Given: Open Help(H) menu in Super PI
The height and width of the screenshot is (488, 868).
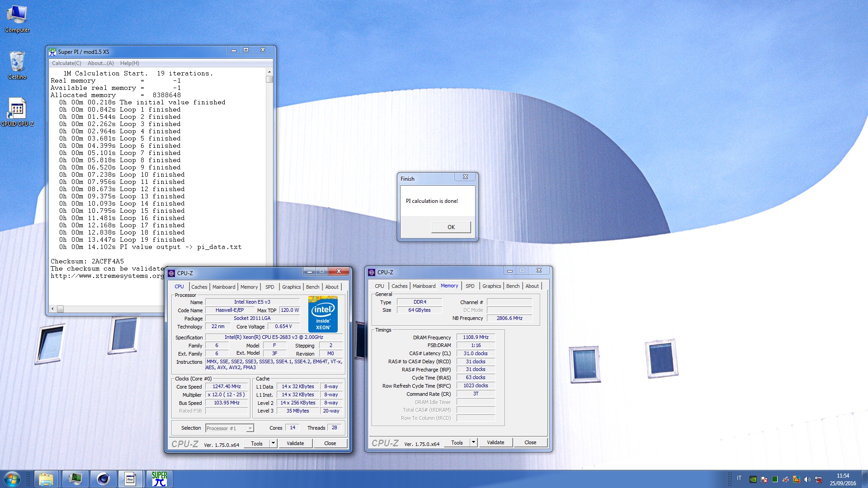Looking at the screenshot, I should (x=130, y=63).
